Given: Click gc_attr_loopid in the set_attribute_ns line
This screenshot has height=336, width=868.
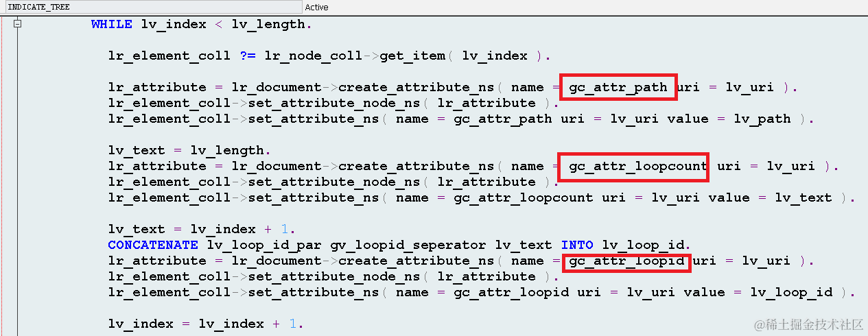Looking at the screenshot, I should point(511,292).
